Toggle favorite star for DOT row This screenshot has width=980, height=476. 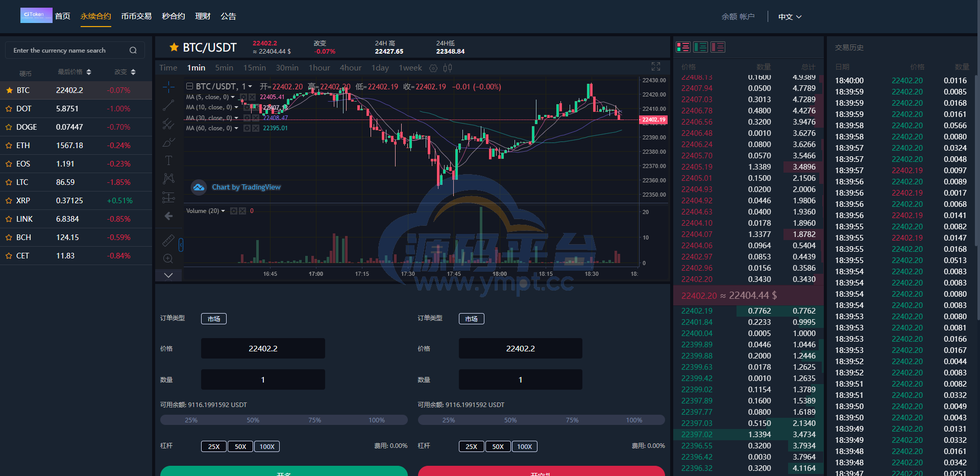pyautogui.click(x=9, y=109)
